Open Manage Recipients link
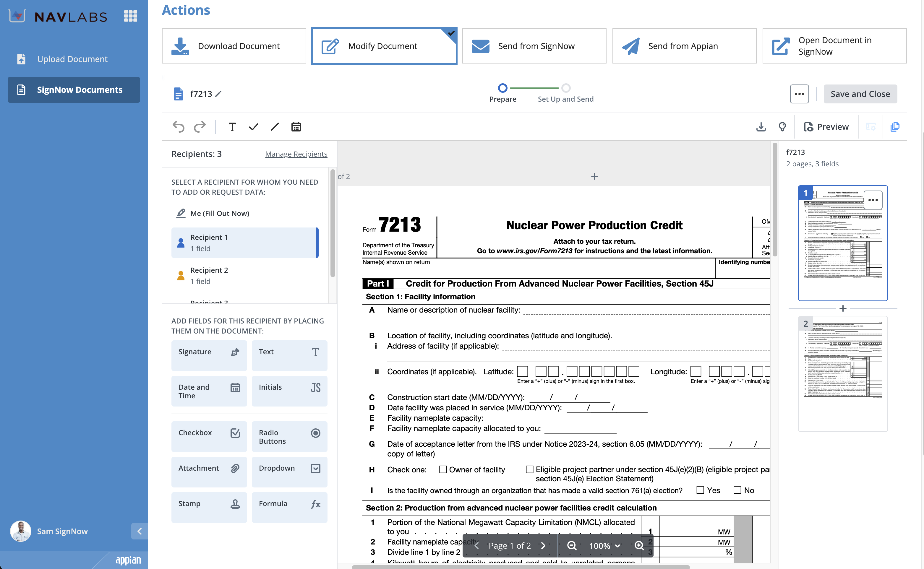 [296, 154]
